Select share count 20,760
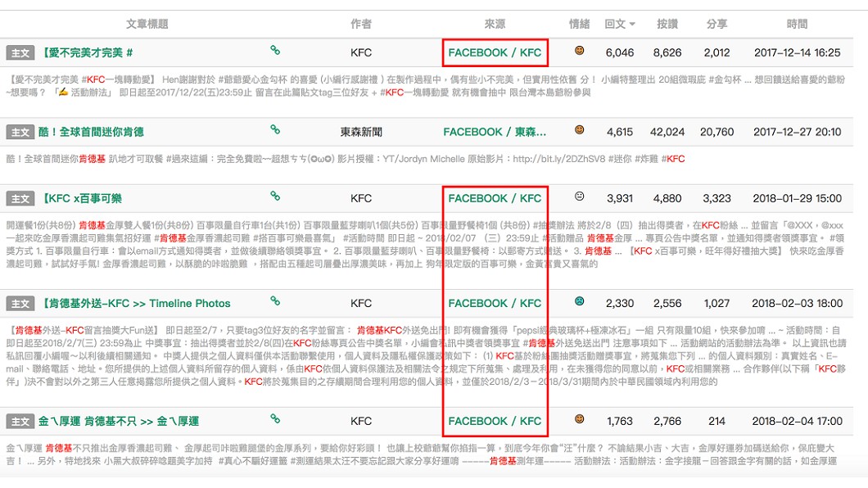Screen dimensions: 868x488 [717, 133]
